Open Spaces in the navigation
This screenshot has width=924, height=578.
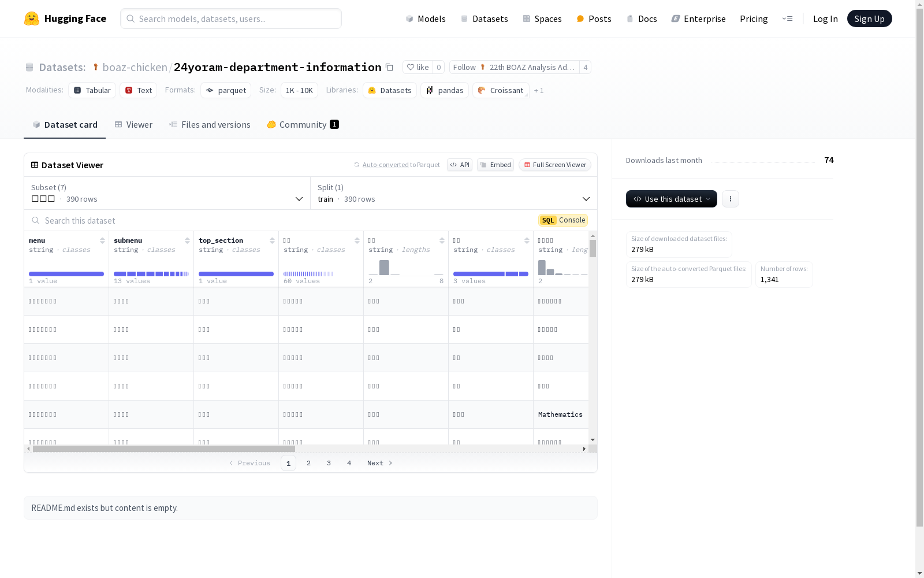tap(542, 18)
